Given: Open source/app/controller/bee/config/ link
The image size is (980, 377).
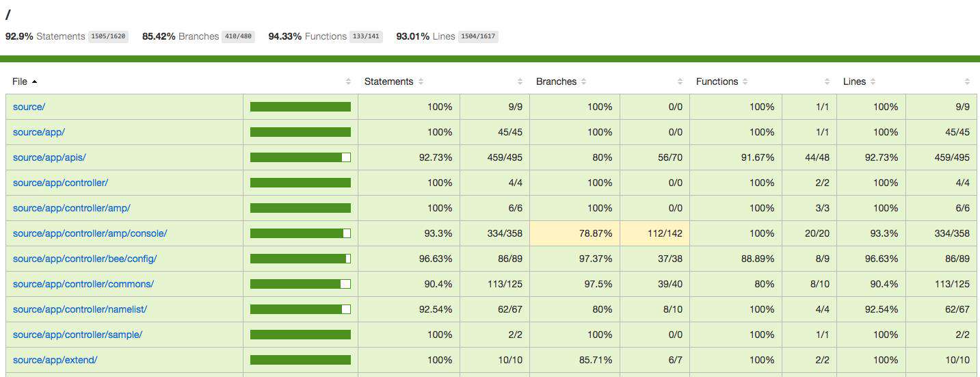Looking at the screenshot, I should (85, 259).
